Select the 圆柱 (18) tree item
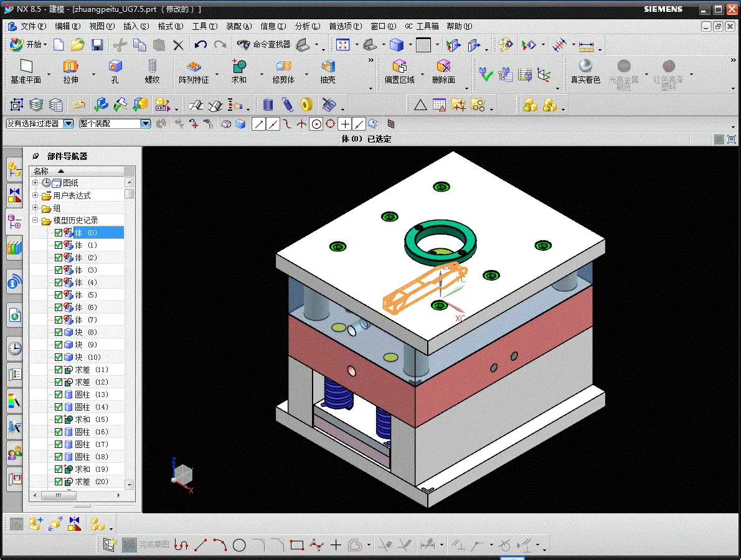This screenshot has height=560, width=741. point(92,457)
